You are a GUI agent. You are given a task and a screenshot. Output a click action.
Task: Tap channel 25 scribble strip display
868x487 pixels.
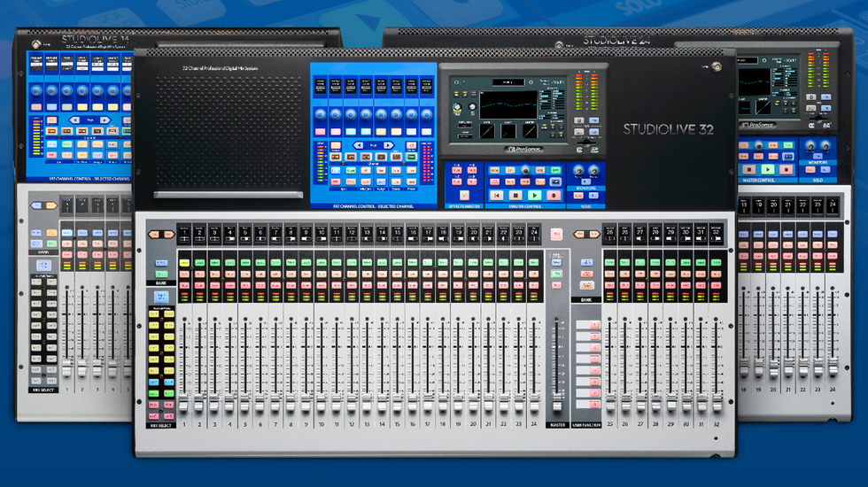click(x=610, y=234)
